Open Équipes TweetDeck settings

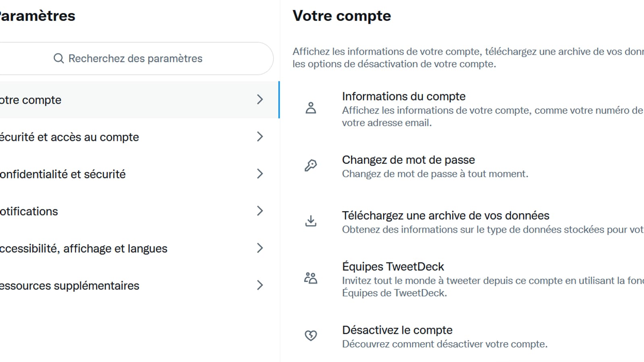pos(393,266)
